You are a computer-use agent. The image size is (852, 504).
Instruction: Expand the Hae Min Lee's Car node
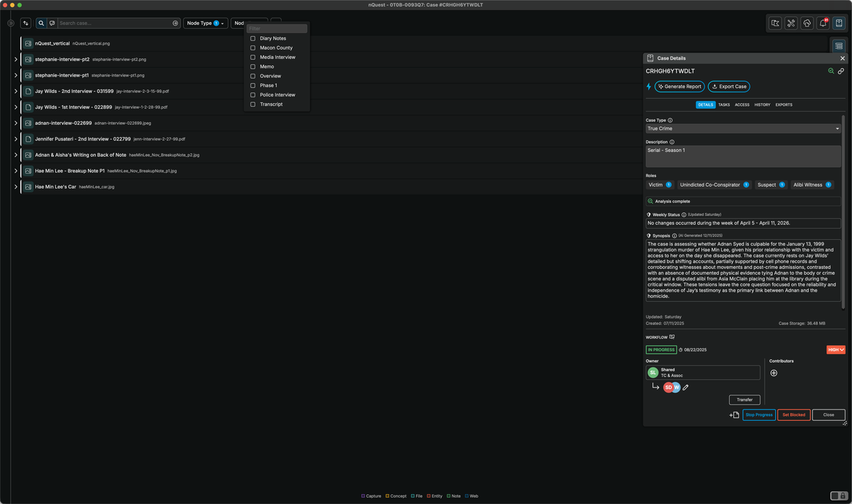coord(16,187)
